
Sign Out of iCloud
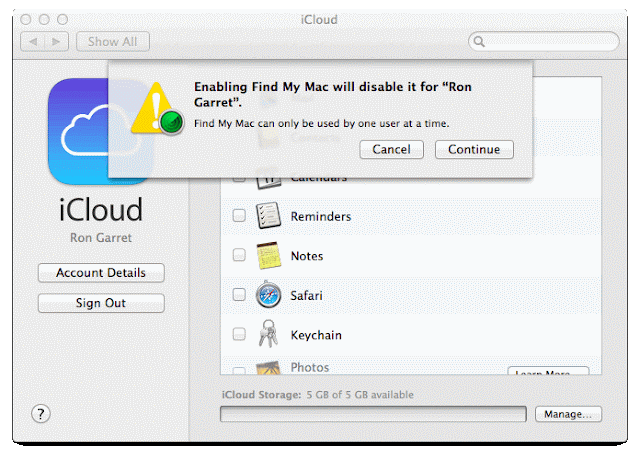[x=101, y=303]
